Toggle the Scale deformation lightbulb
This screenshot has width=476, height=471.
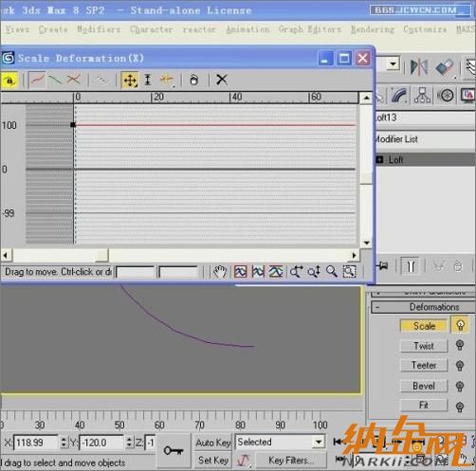460,325
